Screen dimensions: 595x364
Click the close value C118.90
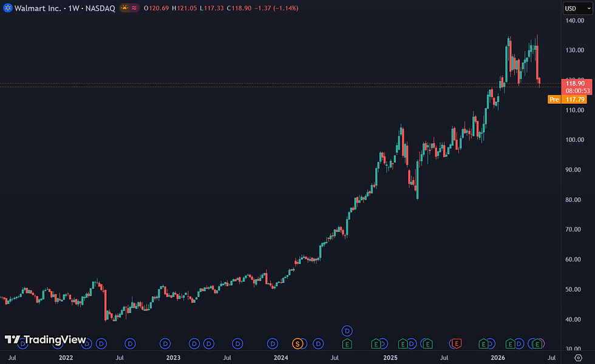point(239,8)
